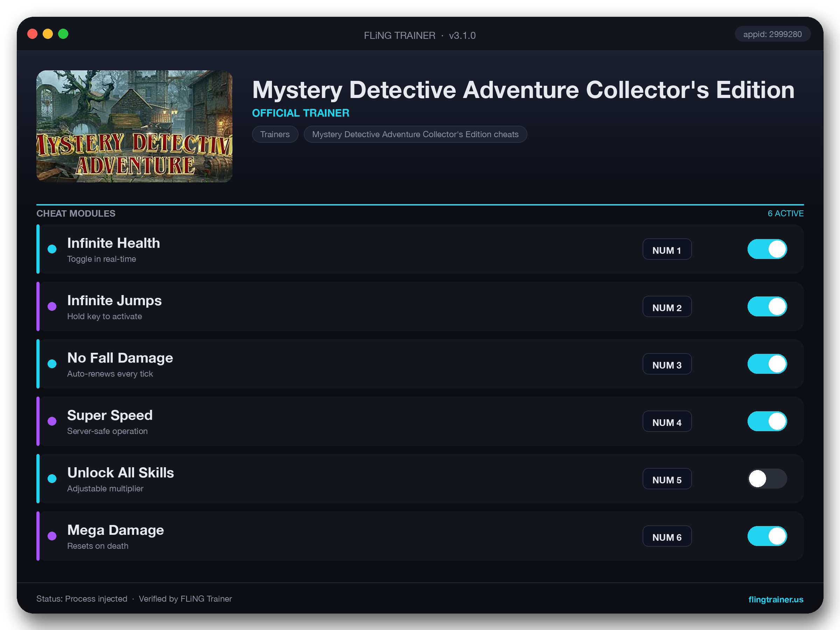Click the 'Server-safe operation' description
The image size is (840, 630).
tap(107, 431)
